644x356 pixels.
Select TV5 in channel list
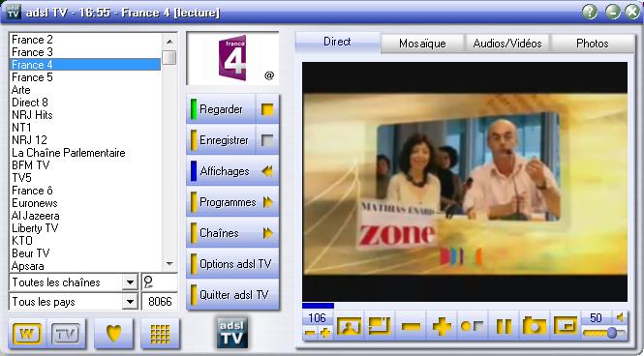point(85,178)
